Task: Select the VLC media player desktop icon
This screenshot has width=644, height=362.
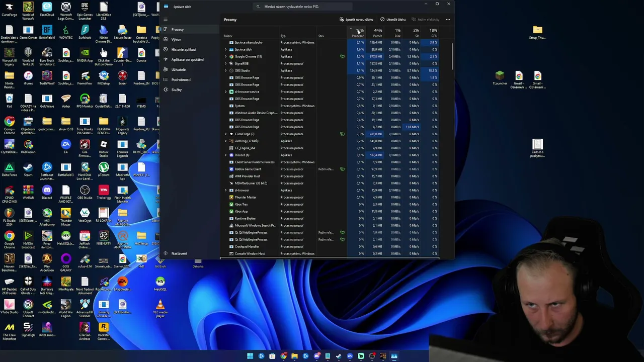Action: click(160, 308)
